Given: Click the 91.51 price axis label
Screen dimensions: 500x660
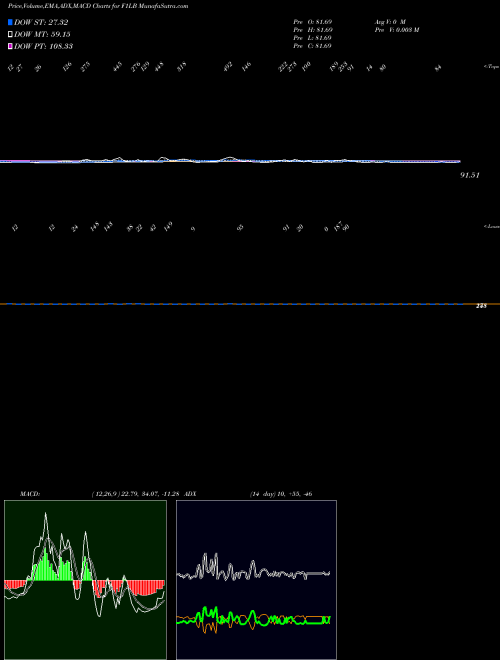Looking at the screenshot, I should pyautogui.click(x=470, y=175).
